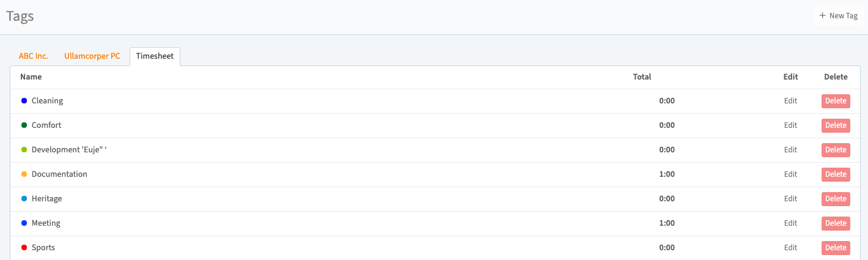Open Edit for the Development tag
The width and height of the screenshot is (868, 260).
coord(790,150)
